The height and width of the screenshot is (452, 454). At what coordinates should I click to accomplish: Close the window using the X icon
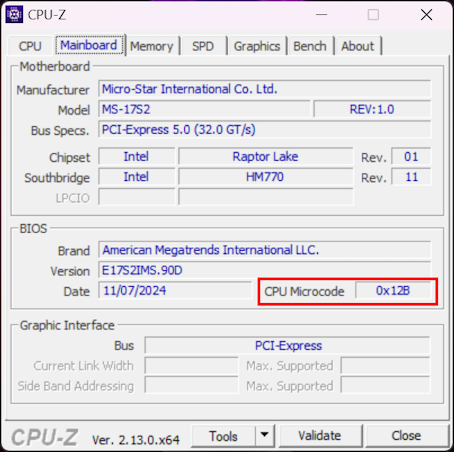(426, 15)
